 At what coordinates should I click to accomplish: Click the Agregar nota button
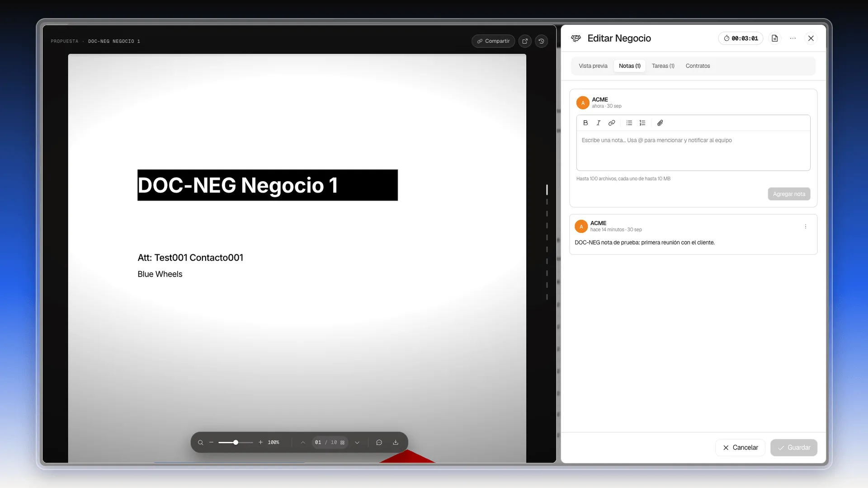(x=789, y=194)
